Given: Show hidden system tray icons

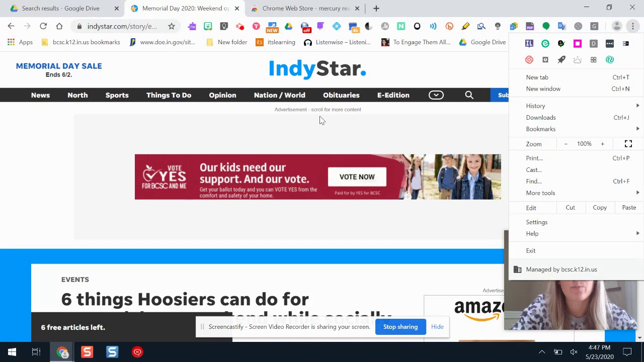Looking at the screenshot, I should click(x=542, y=352).
